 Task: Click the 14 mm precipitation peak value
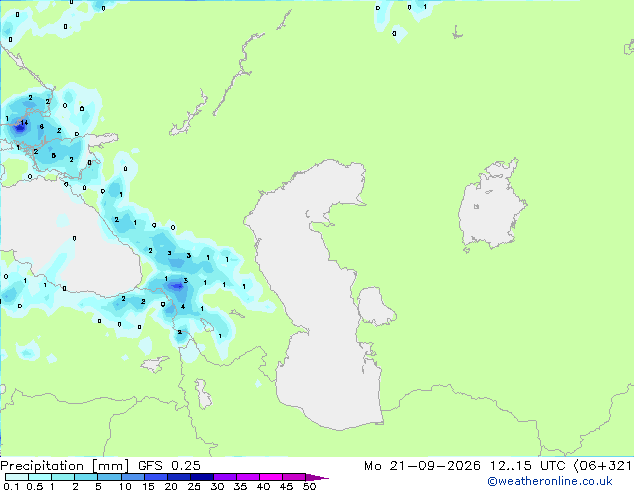(24, 122)
